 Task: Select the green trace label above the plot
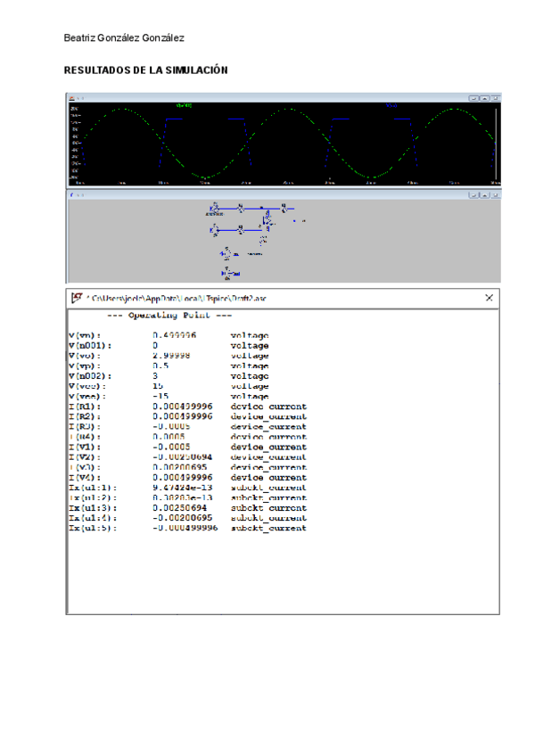184,105
